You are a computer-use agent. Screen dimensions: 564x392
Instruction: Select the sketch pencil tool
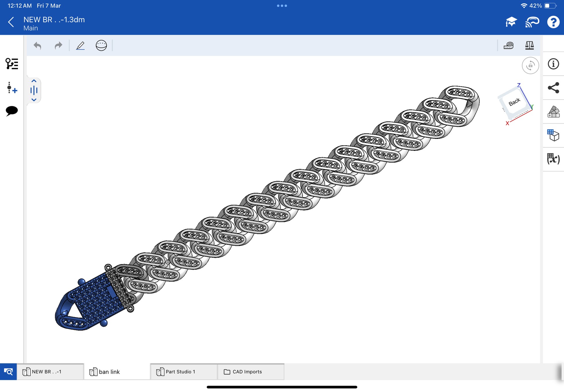tap(80, 46)
